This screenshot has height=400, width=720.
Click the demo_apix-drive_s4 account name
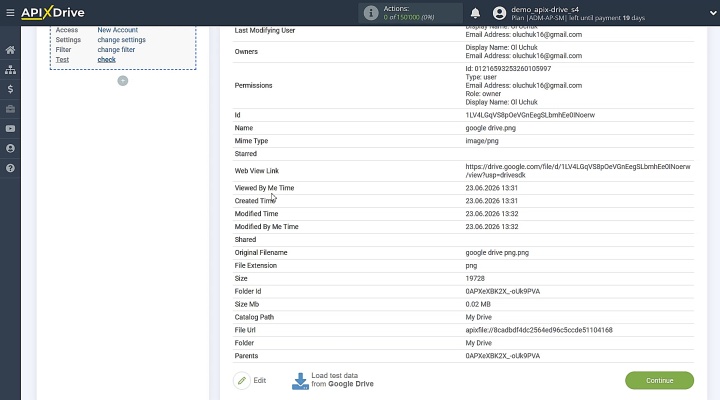pos(545,9)
